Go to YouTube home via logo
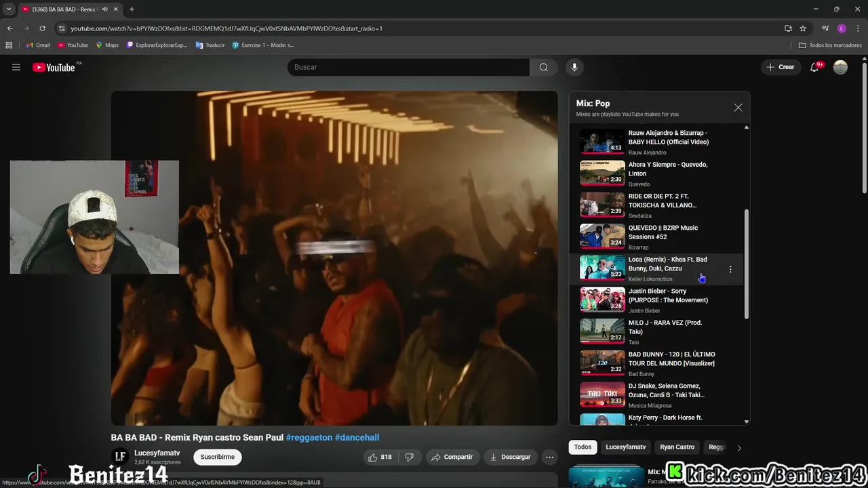The image size is (868, 488). tap(54, 67)
